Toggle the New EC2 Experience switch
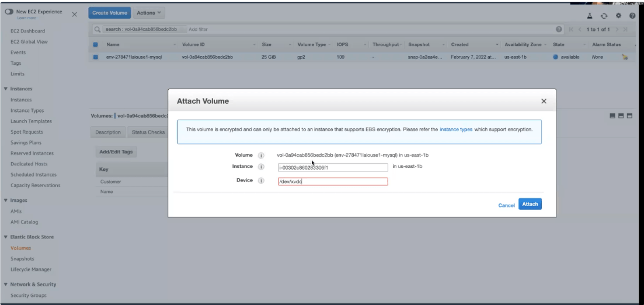 point(10,13)
